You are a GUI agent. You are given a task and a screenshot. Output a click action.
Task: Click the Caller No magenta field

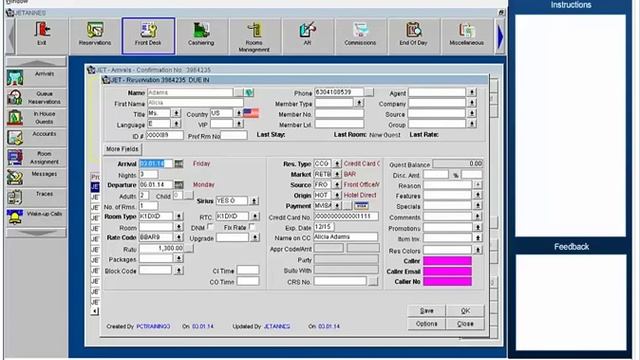[x=447, y=281]
